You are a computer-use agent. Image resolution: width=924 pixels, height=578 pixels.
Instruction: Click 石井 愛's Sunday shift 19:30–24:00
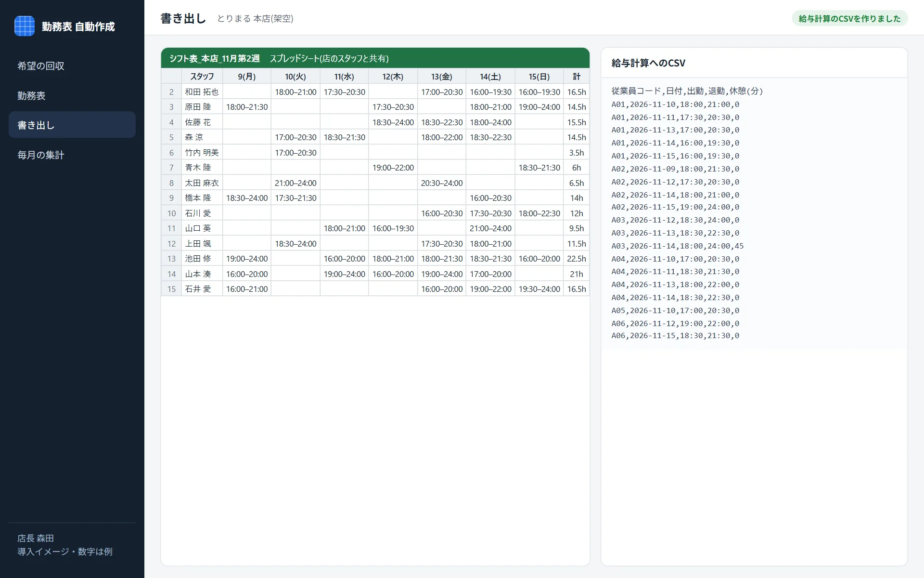click(539, 289)
